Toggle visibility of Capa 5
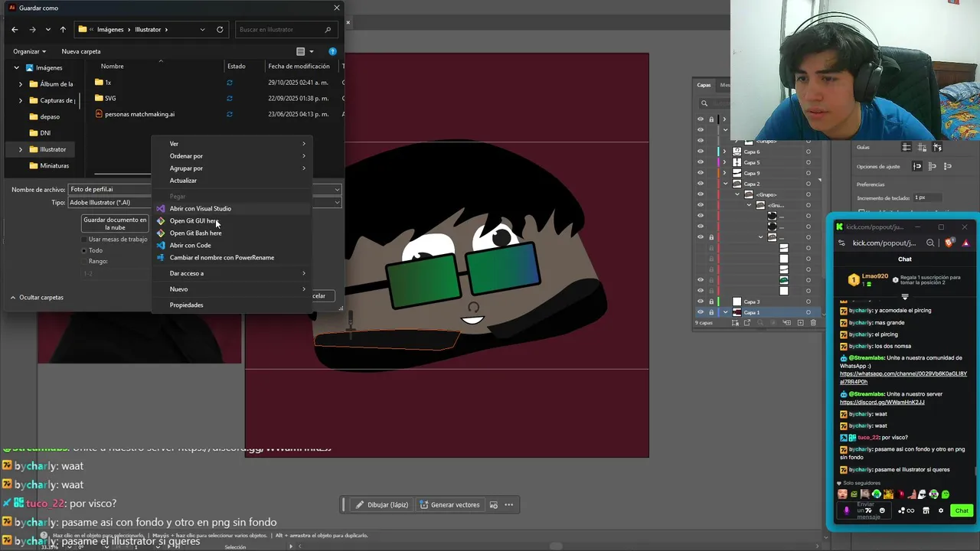This screenshot has height=551, width=980. pyautogui.click(x=700, y=162)
